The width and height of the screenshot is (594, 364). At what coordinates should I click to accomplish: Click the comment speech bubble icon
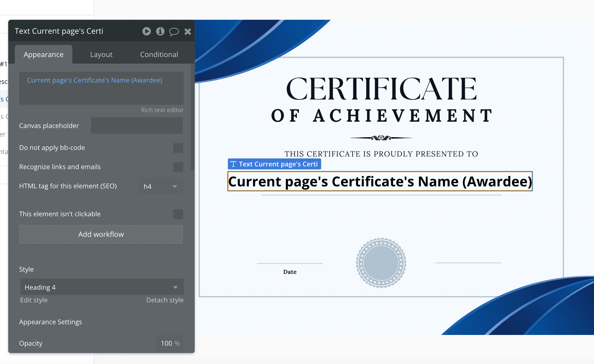[x=174, y=32]
